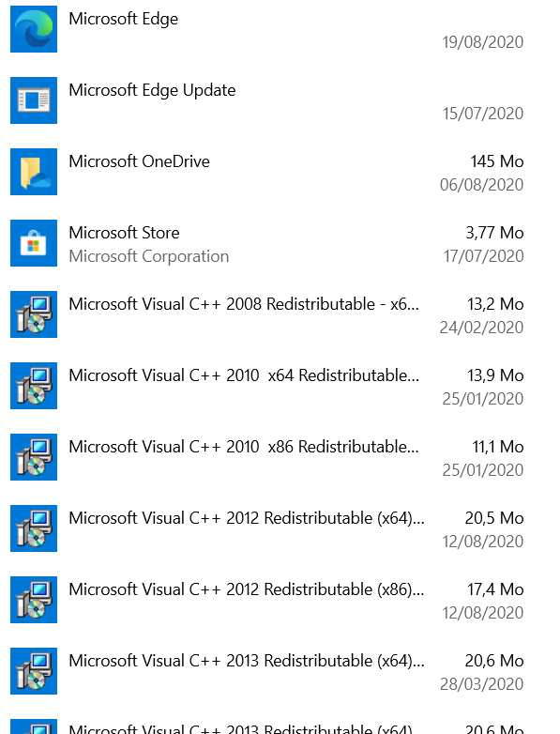Screen dimensions: 560x734
Task: Click the Microsoft Store shopping bag icon
Action: [34, 243]
